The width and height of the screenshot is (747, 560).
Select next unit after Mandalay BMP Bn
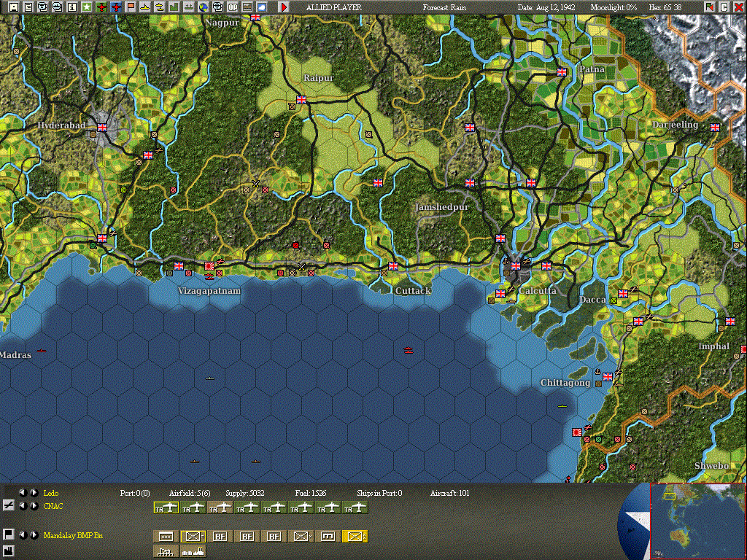pyautogui.click(x=34, y=535)
